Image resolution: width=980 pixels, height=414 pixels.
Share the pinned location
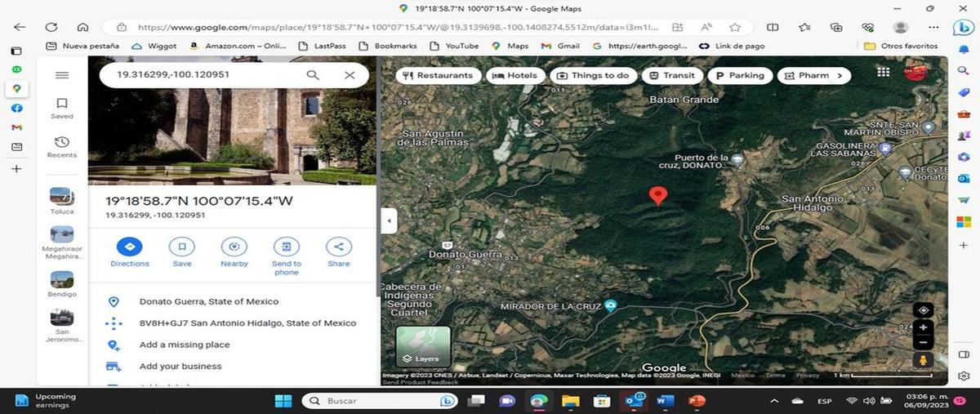pos(339,252)
